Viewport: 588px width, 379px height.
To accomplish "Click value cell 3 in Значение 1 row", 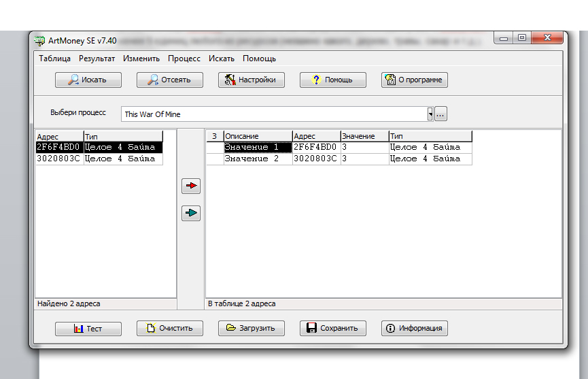I will (364, 147).
